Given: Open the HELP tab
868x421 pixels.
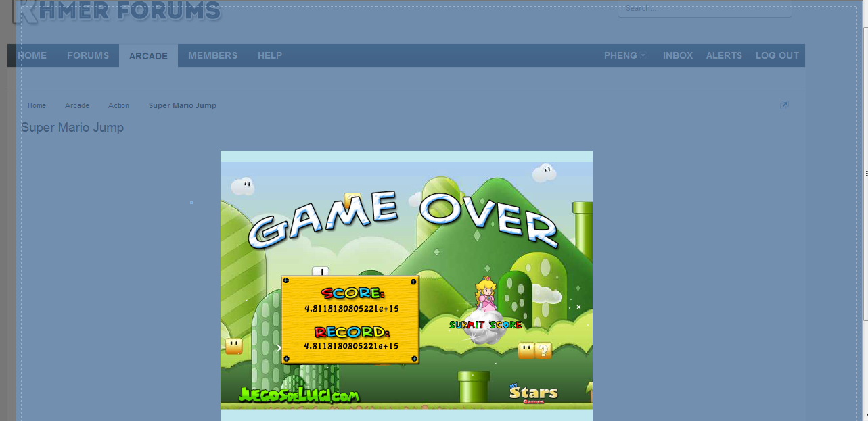Looking at the screenshot, I should [x=270, y=55].
